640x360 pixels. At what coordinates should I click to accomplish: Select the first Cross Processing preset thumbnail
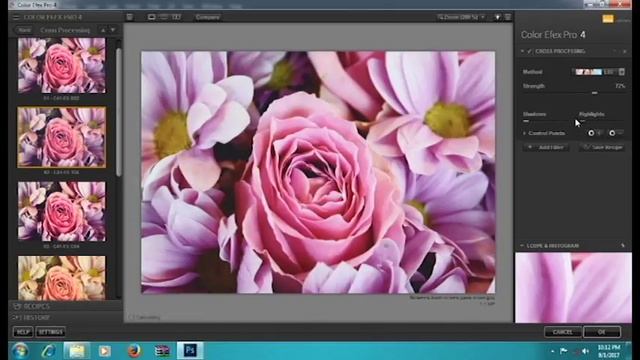62,65
